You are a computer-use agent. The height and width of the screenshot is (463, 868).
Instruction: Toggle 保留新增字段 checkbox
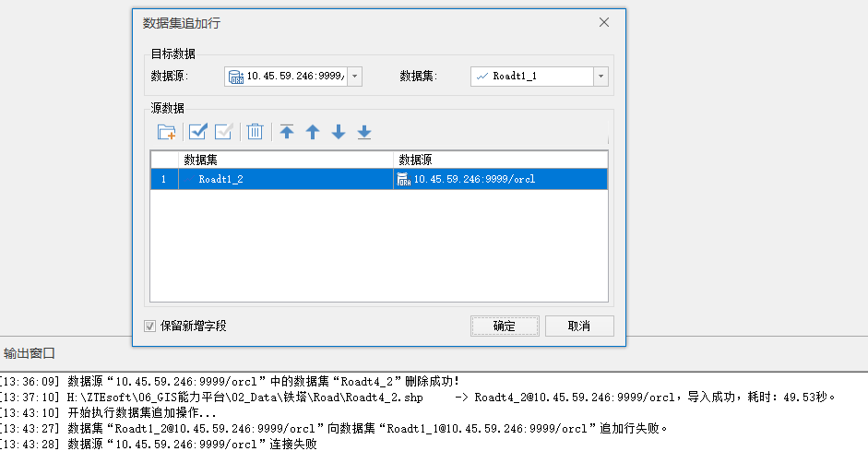coord(149,326)
